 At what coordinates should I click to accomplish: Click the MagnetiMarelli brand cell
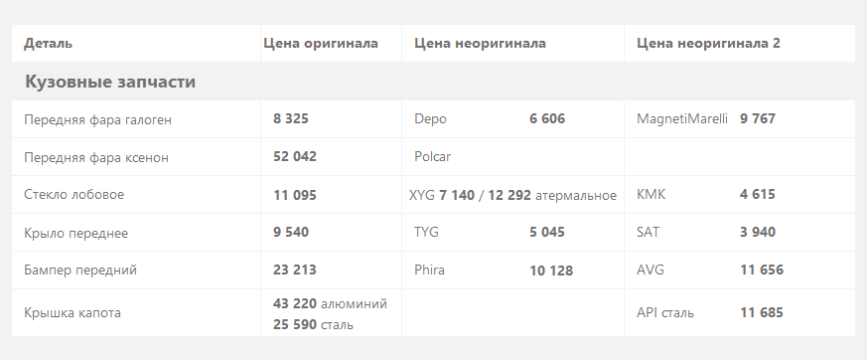point(682,118)
